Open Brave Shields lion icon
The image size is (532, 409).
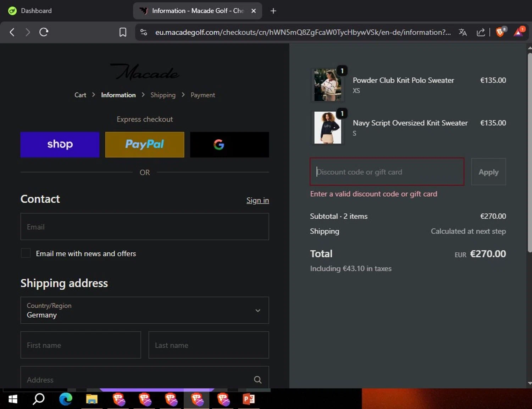tap(500, 32)
